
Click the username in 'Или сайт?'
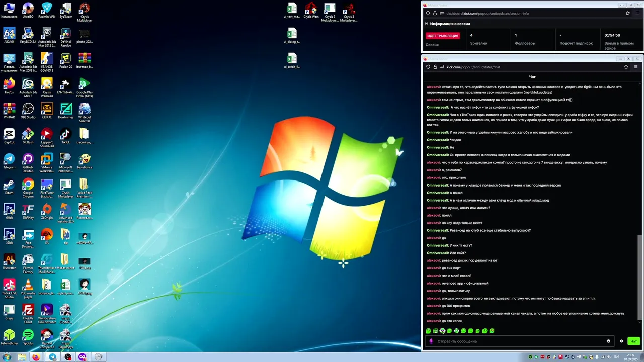[x=437, y=253]
